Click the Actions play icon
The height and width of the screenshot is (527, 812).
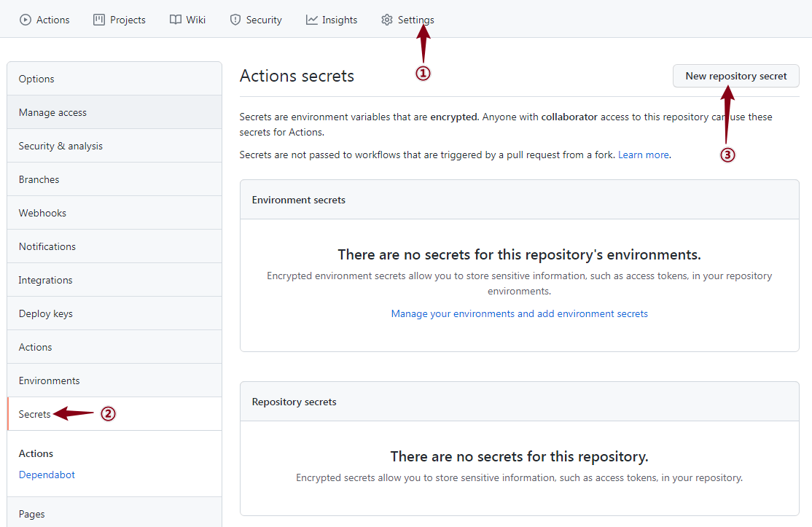tap(26, 20)
